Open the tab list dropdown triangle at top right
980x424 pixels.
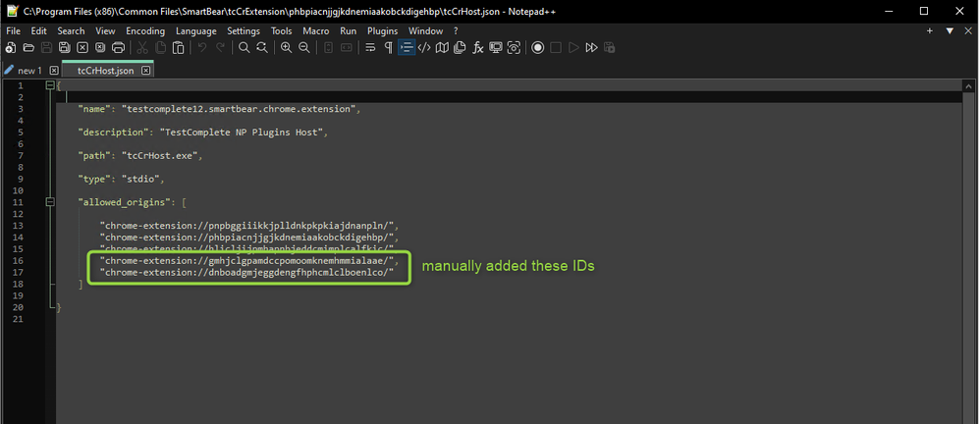pyautogui.click(x=950, y=30)
